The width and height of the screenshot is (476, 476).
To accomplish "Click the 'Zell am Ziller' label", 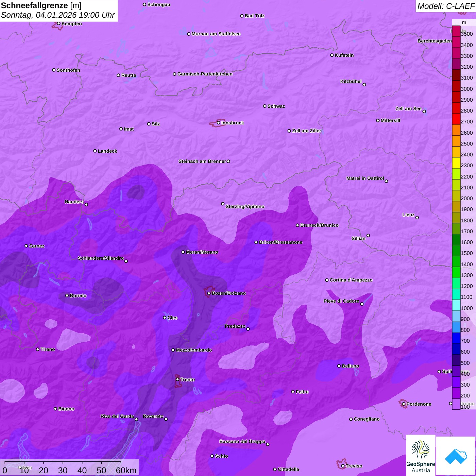I will [x=307, y=131].
